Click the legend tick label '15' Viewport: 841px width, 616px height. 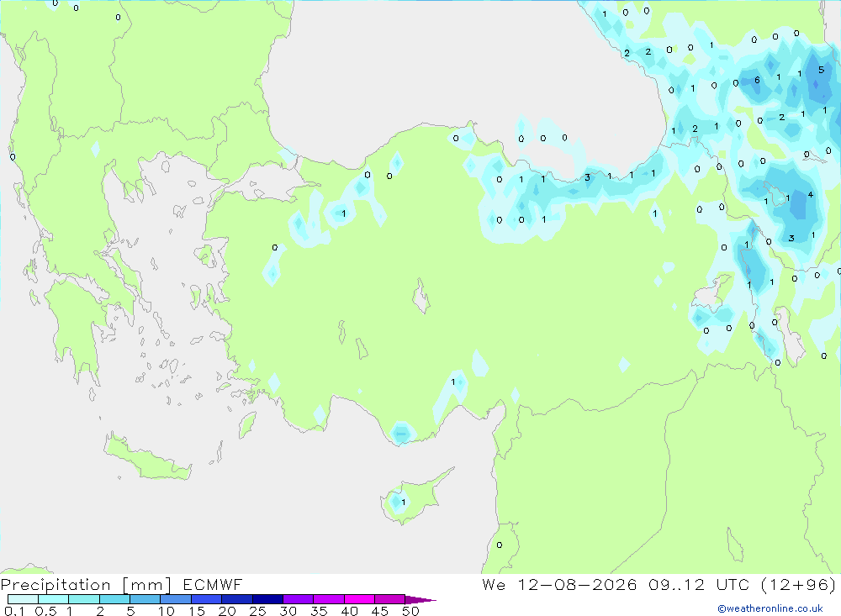tap(197, 611)
